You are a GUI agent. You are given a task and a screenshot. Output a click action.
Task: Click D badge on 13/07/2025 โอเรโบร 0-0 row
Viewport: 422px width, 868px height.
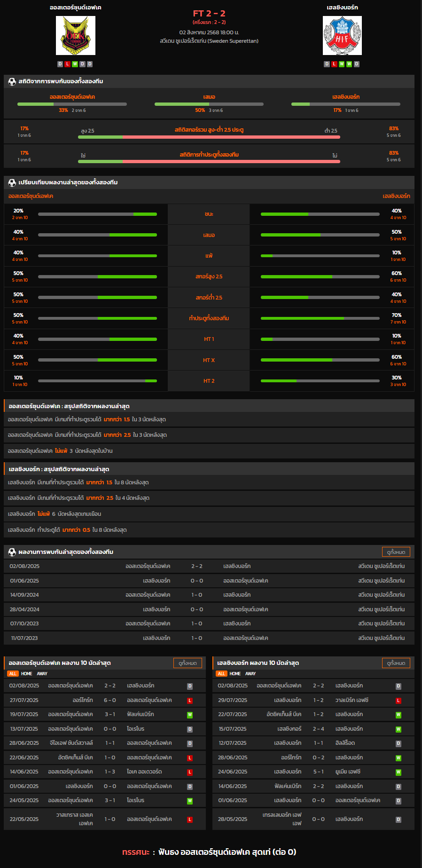[190, 729]
